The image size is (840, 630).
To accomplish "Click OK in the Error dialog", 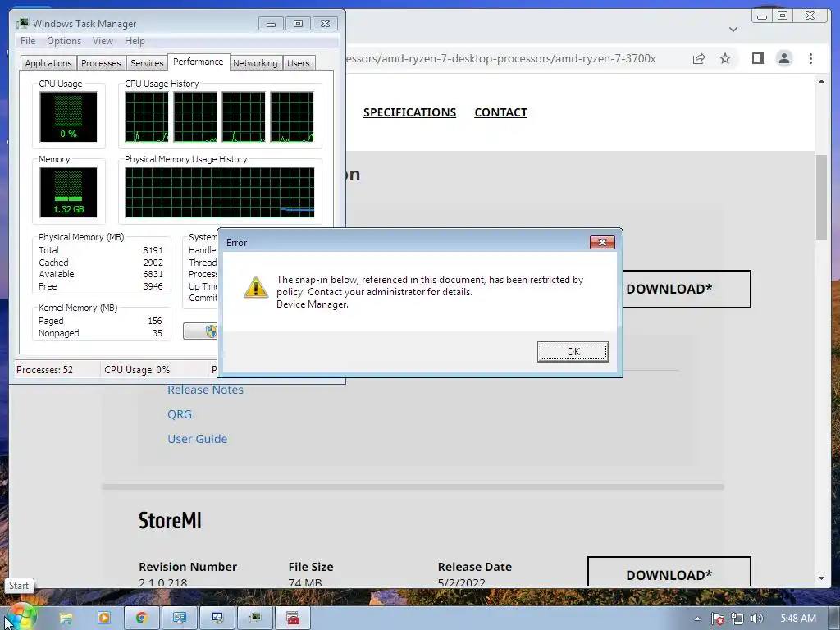I will pyautogui.click(x=573, y=351).
